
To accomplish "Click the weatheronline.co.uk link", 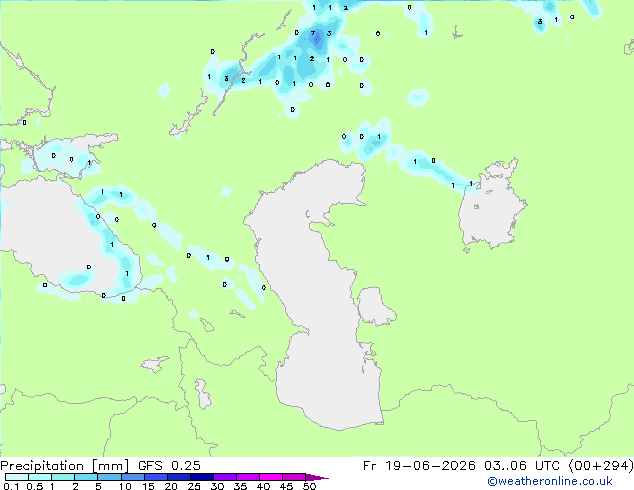I will (x=550, y=481).
